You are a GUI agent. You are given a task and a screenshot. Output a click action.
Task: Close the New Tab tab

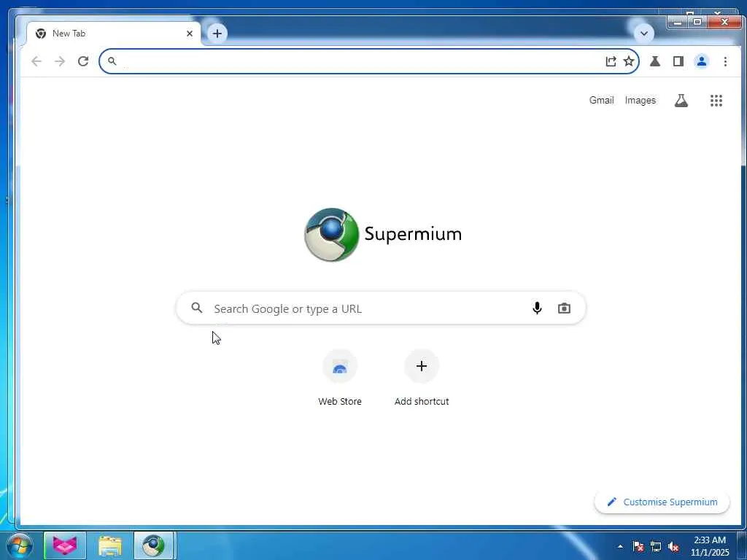(x=190, y=34)
